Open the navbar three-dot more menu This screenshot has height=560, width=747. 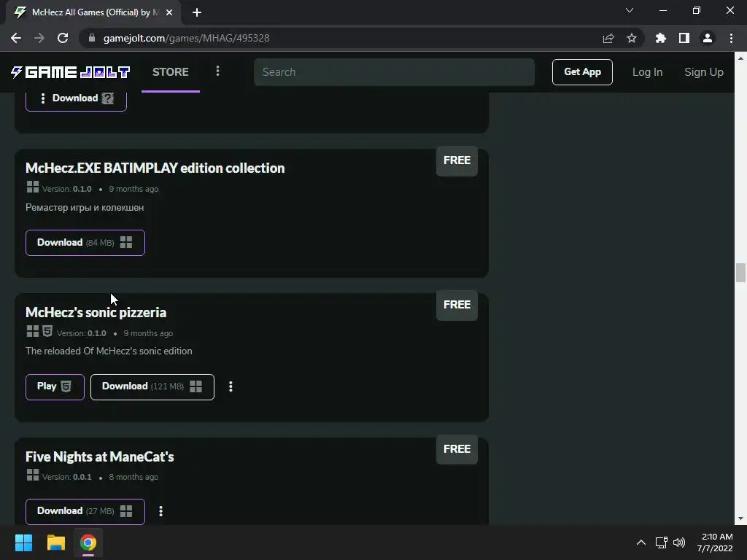pos(217,71)
